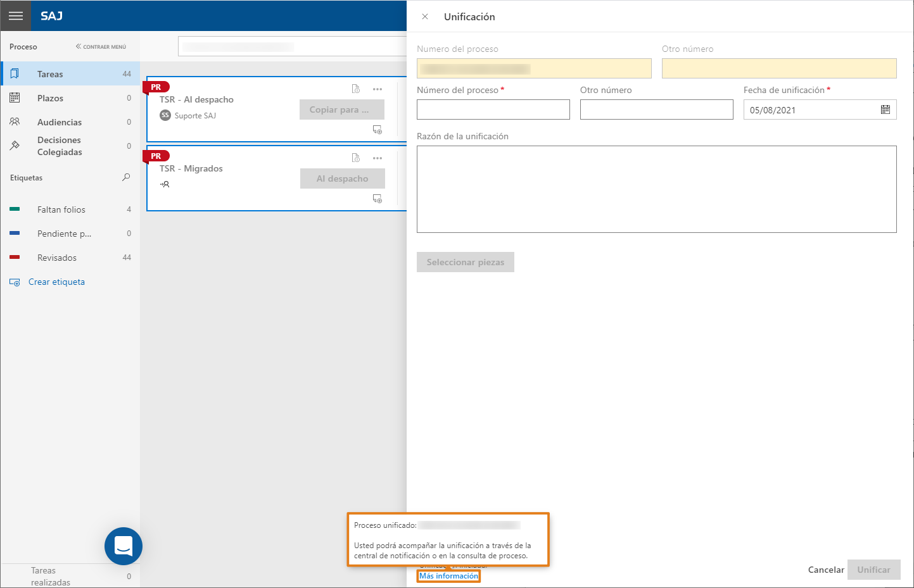Viewport: 914px width, 588px height.
Task: Open the date picker calendar icon
Action: click(885, 109)
